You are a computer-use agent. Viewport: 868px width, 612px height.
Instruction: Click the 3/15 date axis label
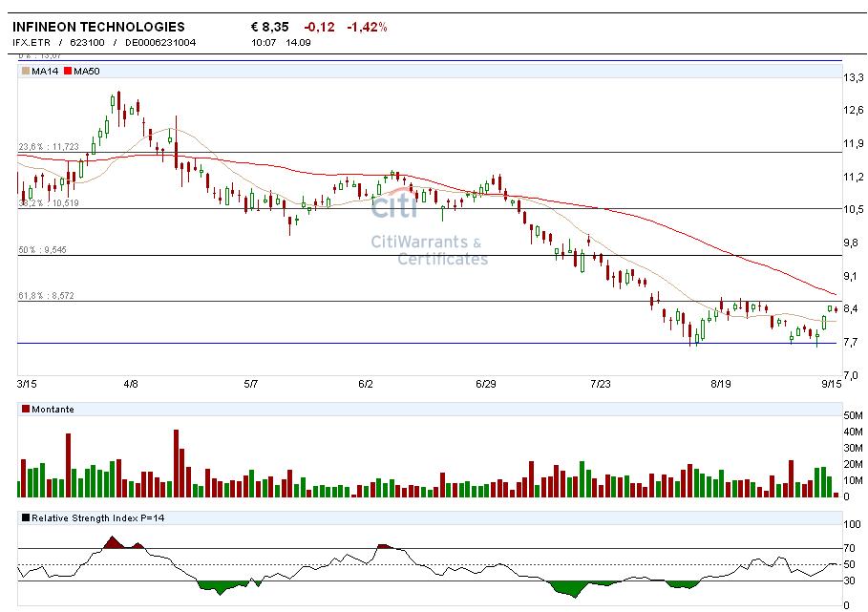[27, 384]
